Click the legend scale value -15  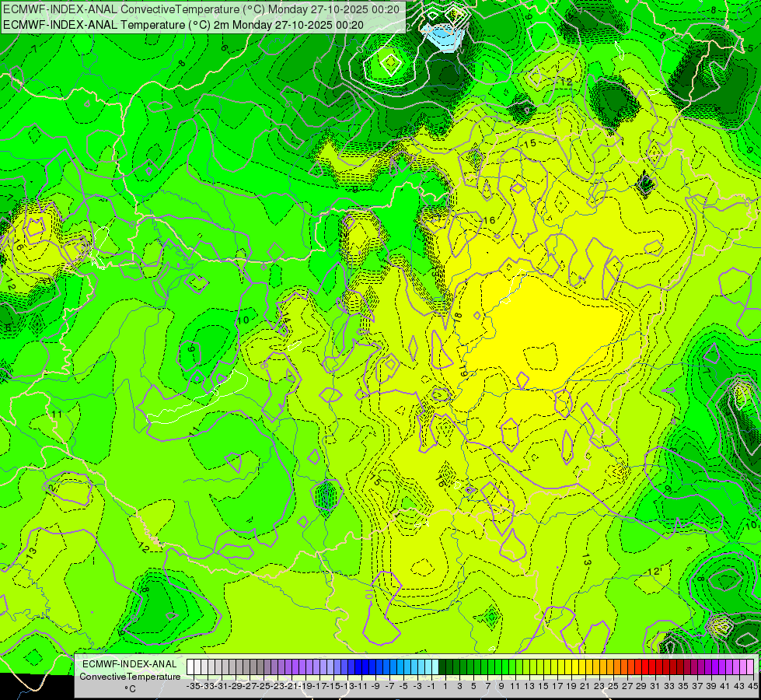point(334,686)
